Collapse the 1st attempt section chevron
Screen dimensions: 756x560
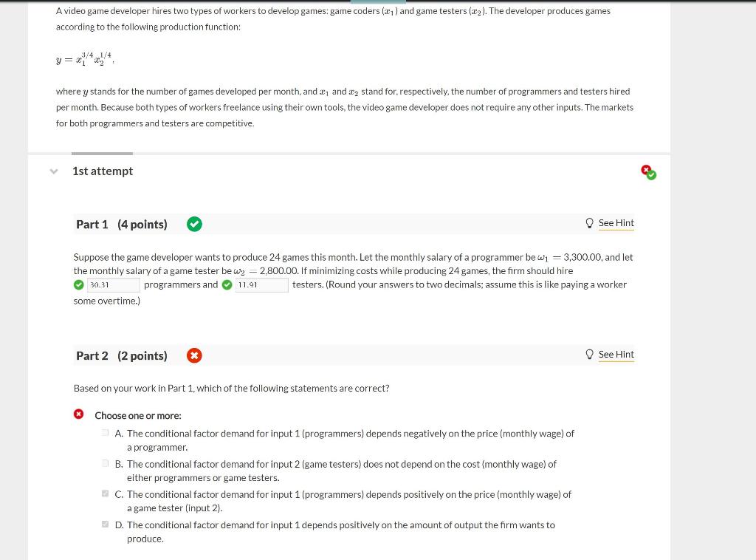(54, 171)
